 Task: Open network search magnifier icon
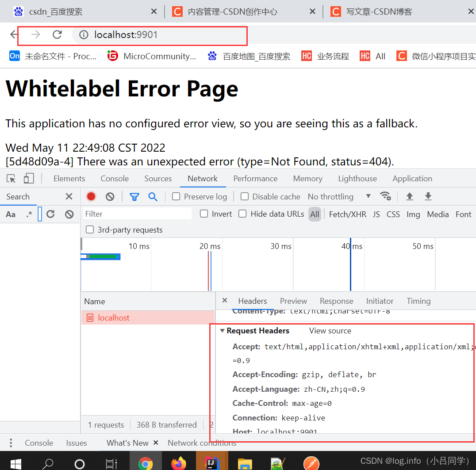153,197
